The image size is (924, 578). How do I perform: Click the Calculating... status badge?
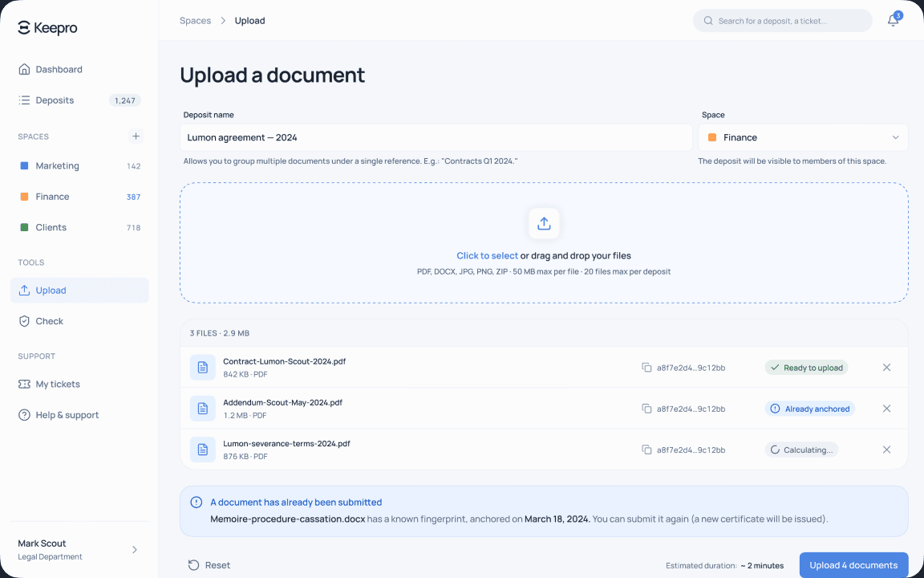[801, 450]
